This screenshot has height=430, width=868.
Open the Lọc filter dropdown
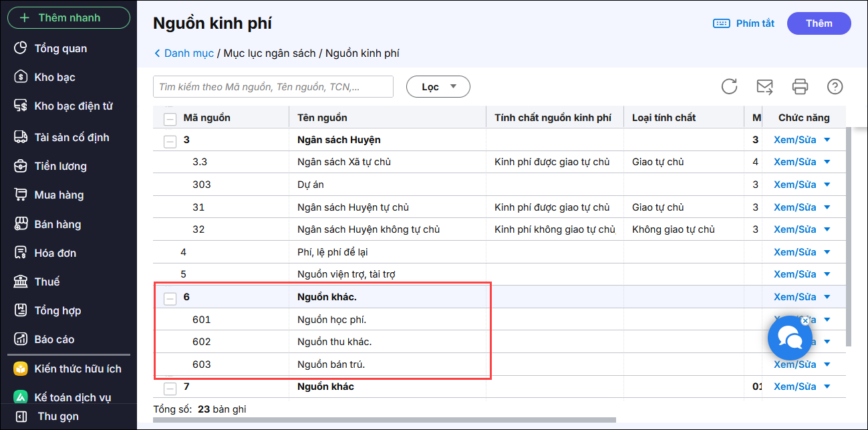(x=438, y=87)
